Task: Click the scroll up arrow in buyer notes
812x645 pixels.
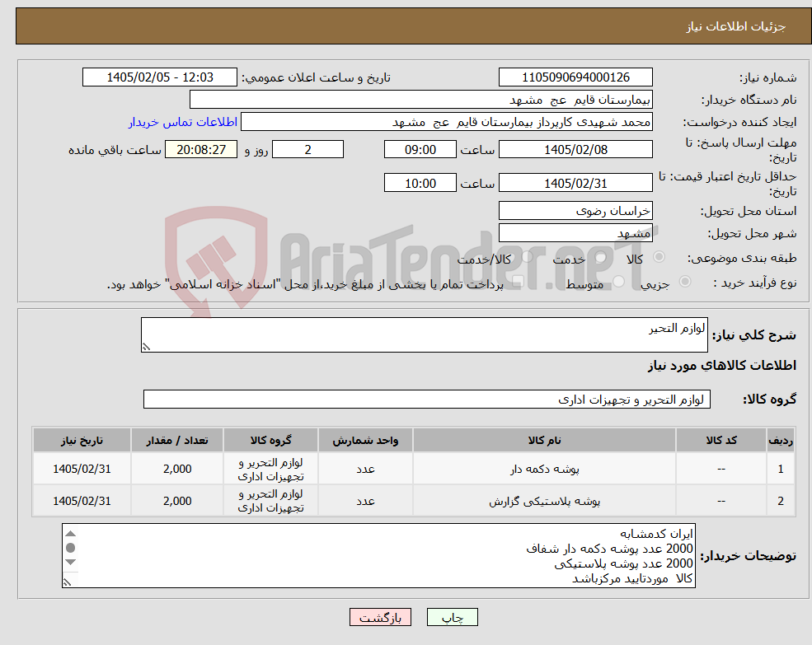Action: pos(71,534)
